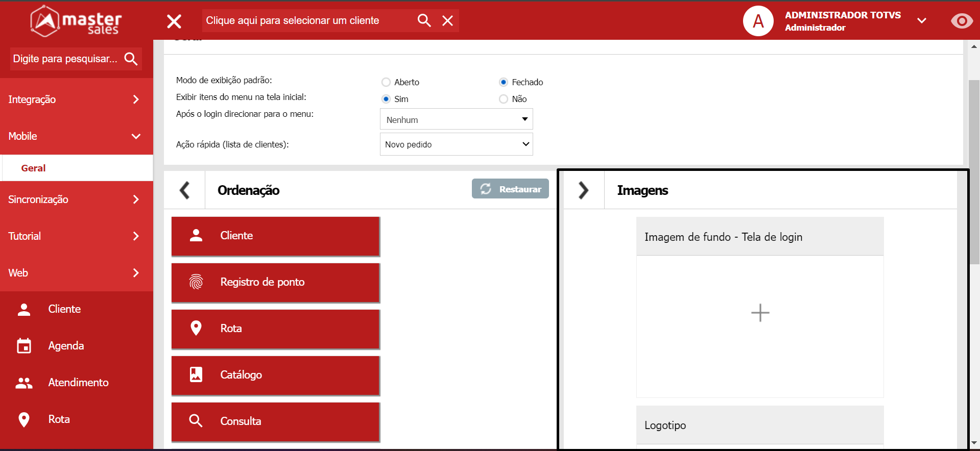Click the Web chevron arrow

pos(136,273)
